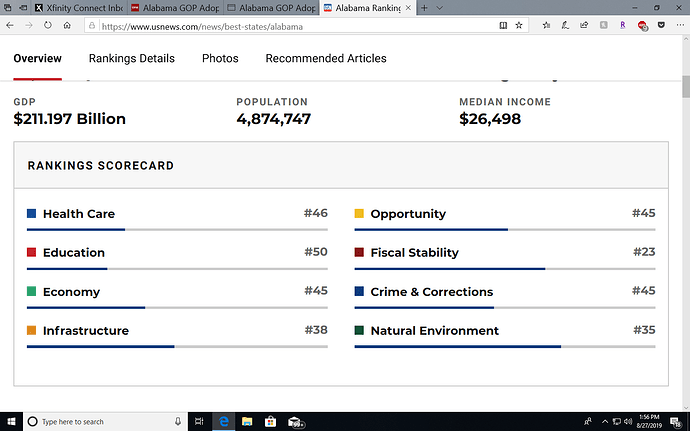Open a new browser tab
The width and height of the screenshot is (690, 431).
[x=425, y=7]
